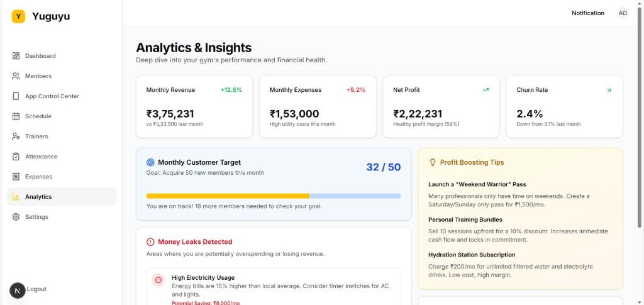Click the App Control Center phone icon
Image resolution: width=644 pixels, height=305 pixels.
coord(16,96)
